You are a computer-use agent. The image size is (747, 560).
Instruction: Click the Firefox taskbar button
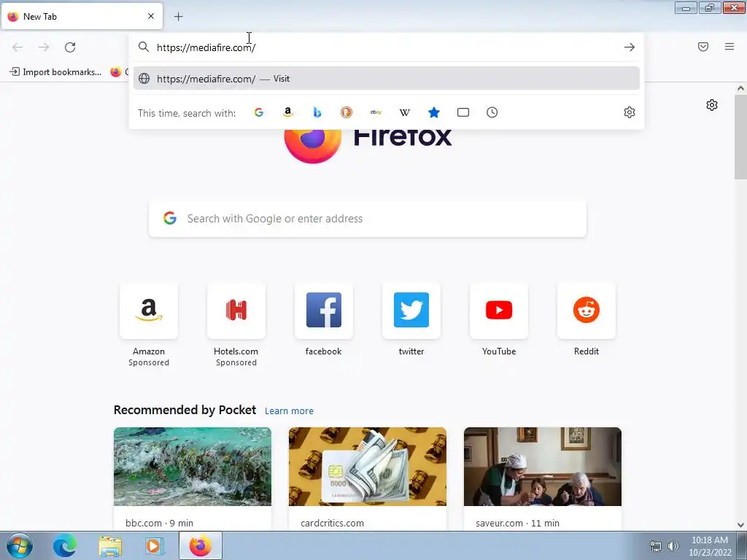coord(200,545)
